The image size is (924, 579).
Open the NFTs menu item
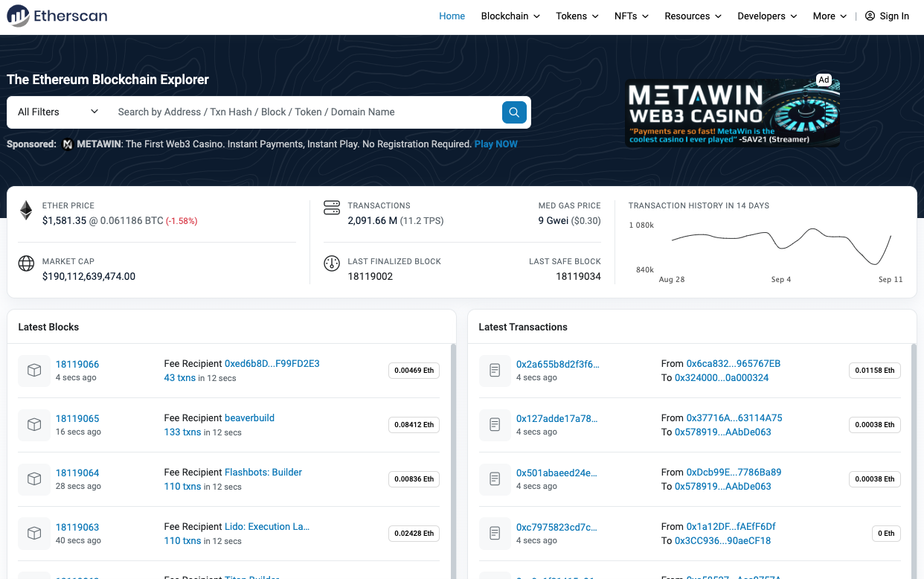click(x=631, y=16)
